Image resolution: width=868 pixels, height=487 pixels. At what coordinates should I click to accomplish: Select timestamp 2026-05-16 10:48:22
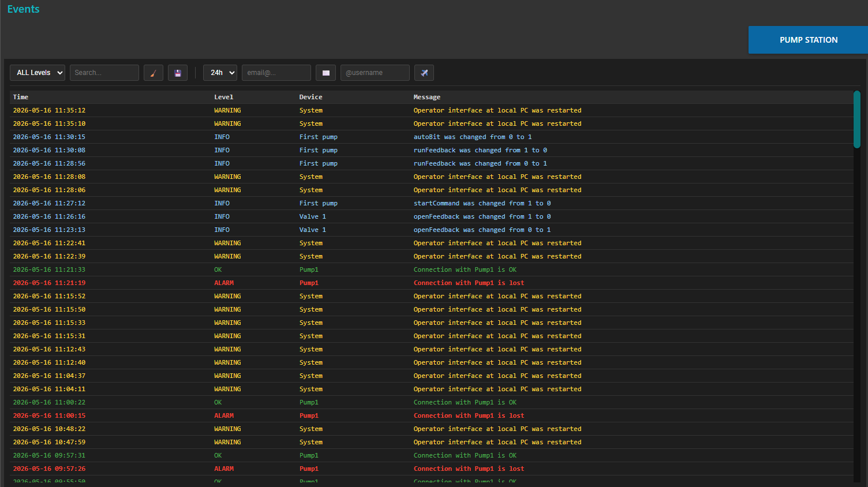pos(49,429)
